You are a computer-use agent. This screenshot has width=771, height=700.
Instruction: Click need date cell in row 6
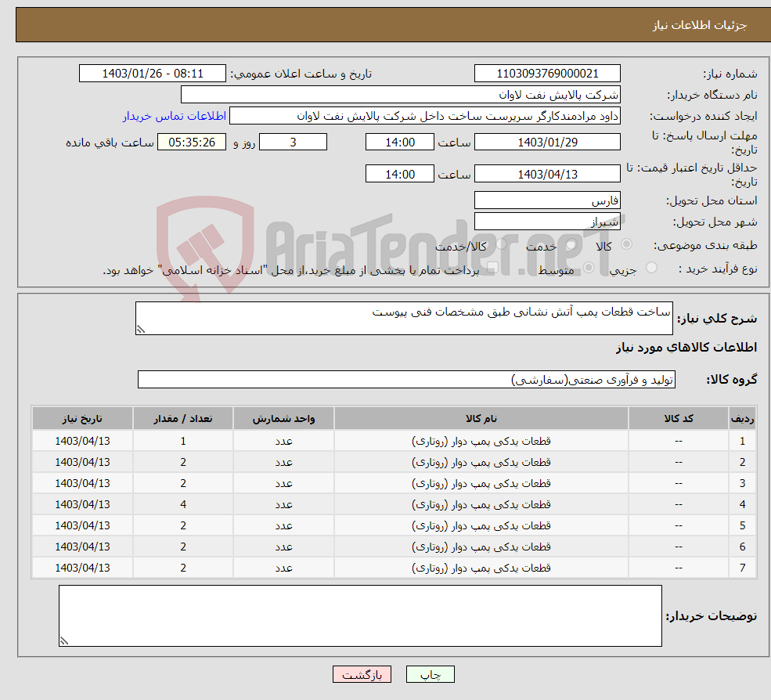[82, 547]
